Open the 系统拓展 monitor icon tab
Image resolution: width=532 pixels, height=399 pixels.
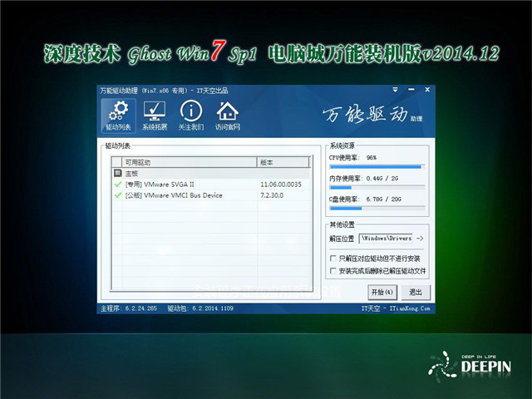[x=155, y=116]
